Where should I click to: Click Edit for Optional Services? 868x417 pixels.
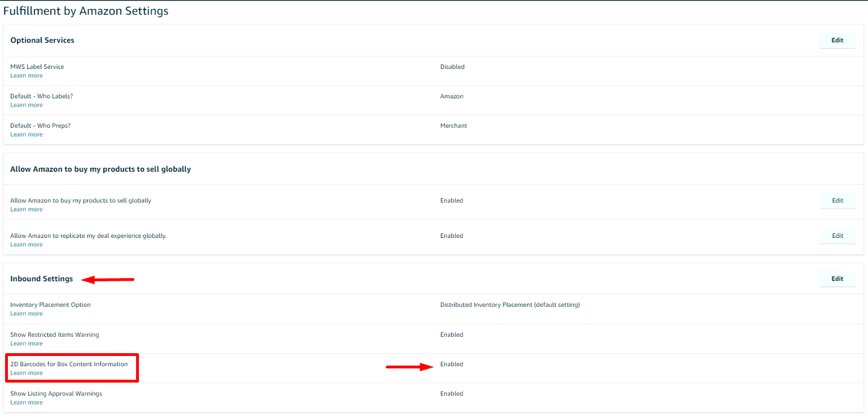coord(837,40)
